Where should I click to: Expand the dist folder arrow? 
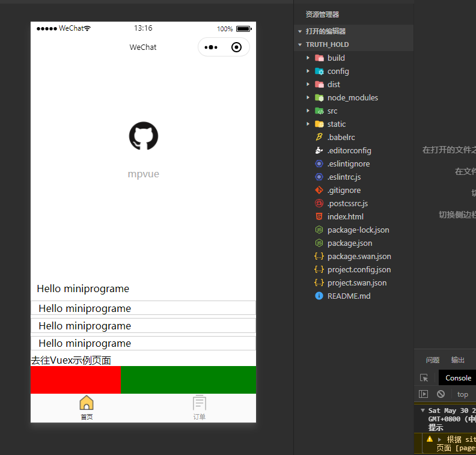click(x=308, y=84)
